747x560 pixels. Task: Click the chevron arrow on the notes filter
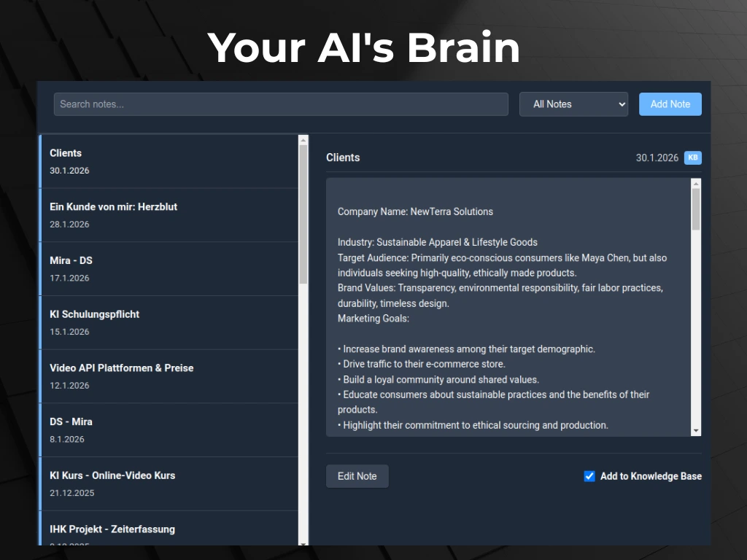pyautogui.click(x=621, y=104)
